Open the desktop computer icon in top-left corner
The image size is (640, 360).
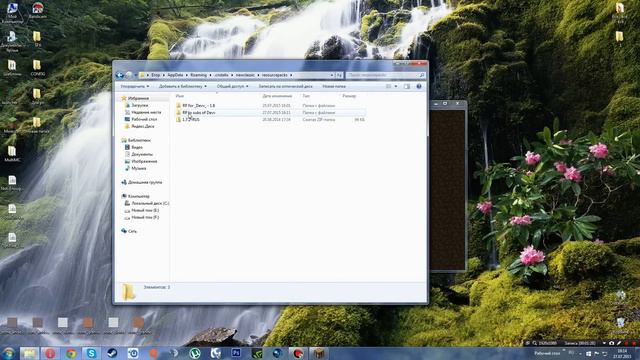point(12,12)
